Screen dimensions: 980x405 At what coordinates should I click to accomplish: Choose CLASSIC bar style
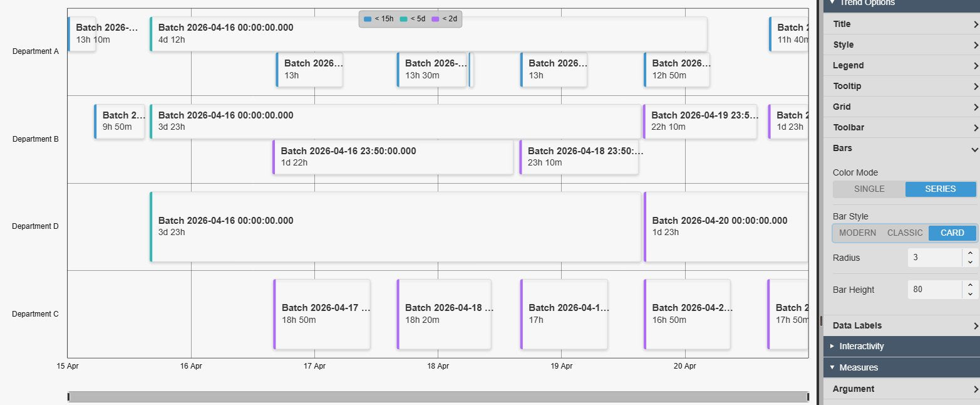coord(905,233)
